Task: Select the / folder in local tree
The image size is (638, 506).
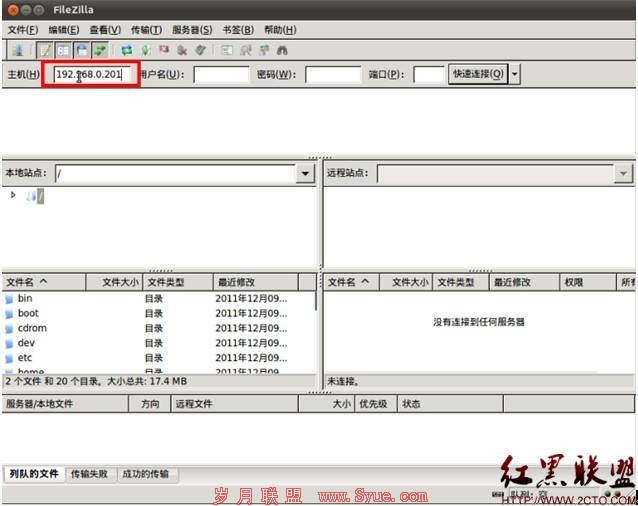Action: point(40,196)
